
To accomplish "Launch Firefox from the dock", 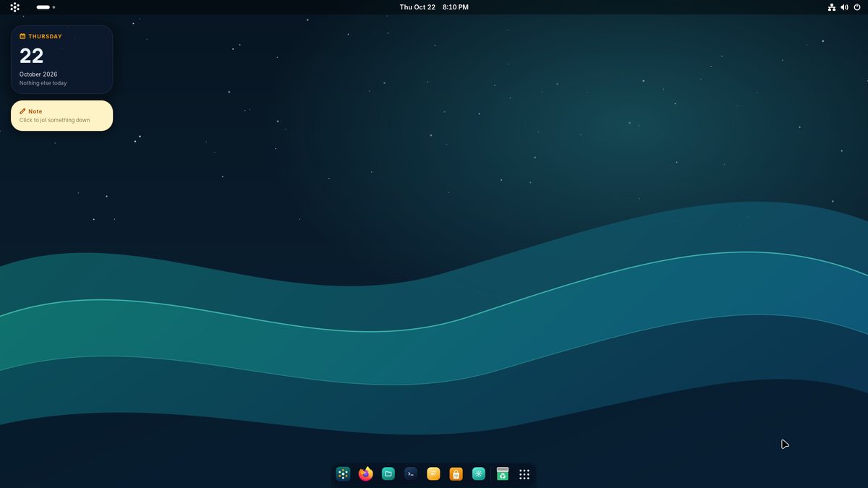I will point(366,474).
